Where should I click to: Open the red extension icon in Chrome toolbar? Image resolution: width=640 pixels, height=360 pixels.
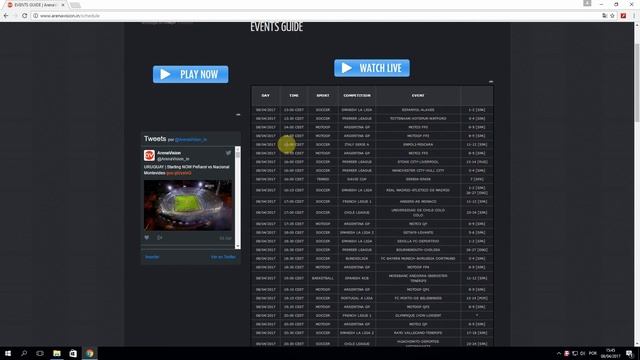tap(623, 16)
